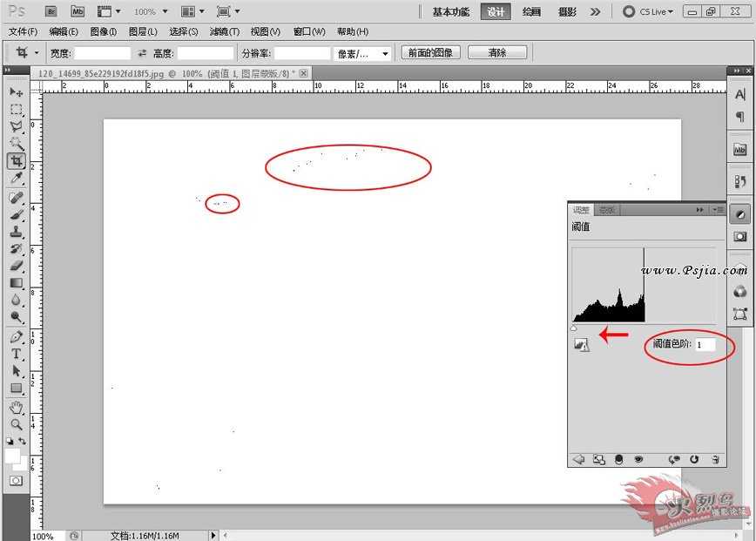The image size is (756, 541).
Task: Swap foreground and background colors
Action: (x=22, y=441)
